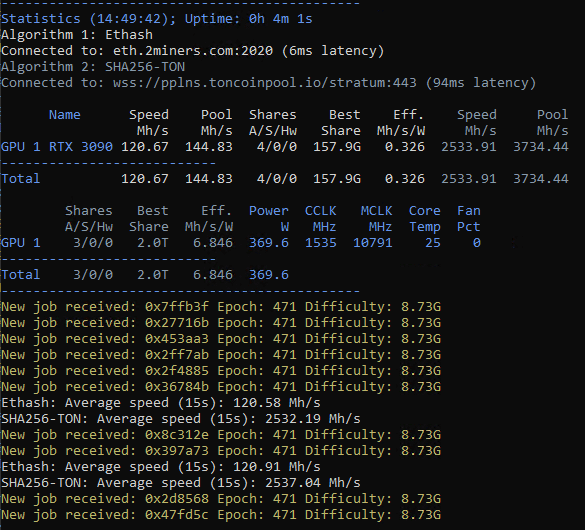Click the (94ms latency) text
The height and width of the screenshot is (530, 585).
click(x=481, y=83)
